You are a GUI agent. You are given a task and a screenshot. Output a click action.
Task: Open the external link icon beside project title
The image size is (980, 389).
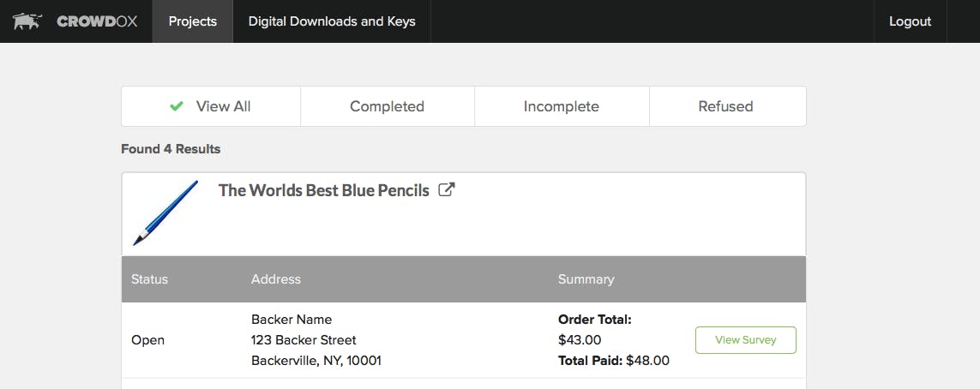[446, 190]
